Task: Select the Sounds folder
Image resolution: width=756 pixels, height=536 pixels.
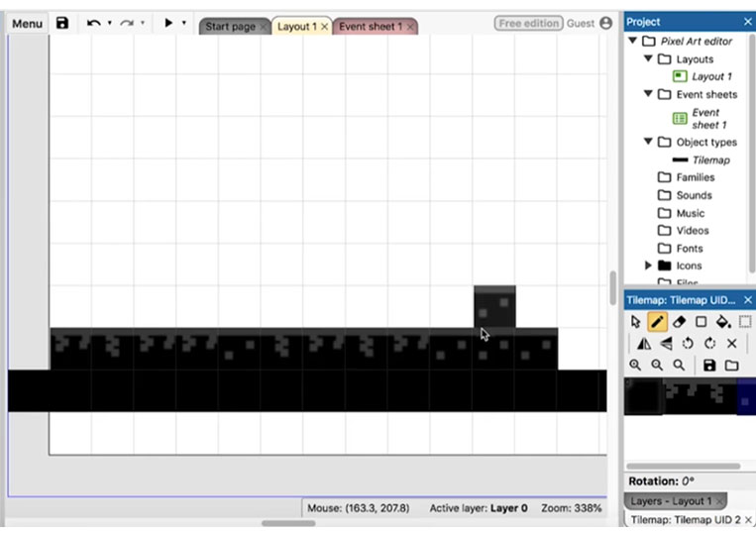Action: click(694, 195)
